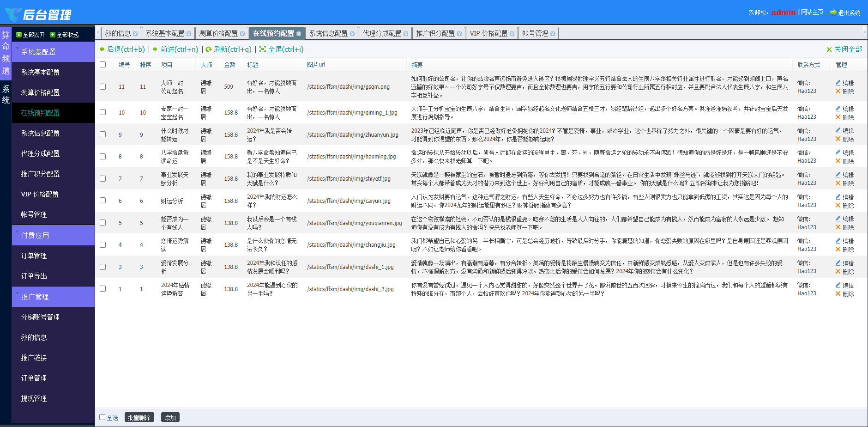Collapse the 付费应用 sidebar group
This screenshot has height=427, width=868.
point(53,235)
